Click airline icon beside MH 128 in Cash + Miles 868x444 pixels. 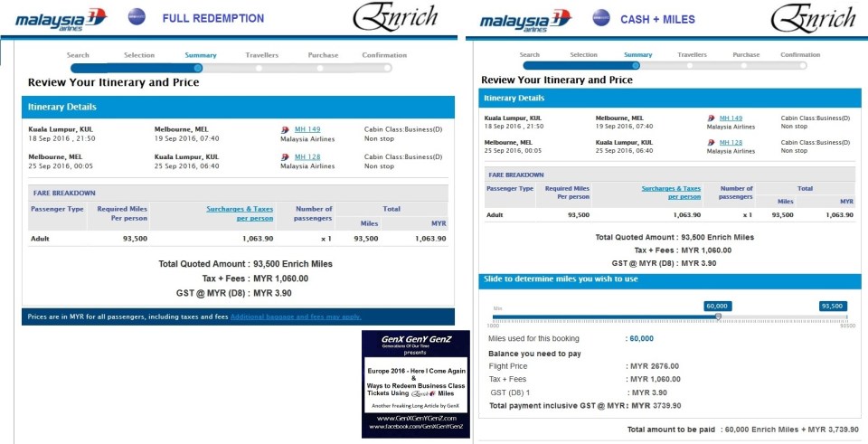tap(712, 142)
